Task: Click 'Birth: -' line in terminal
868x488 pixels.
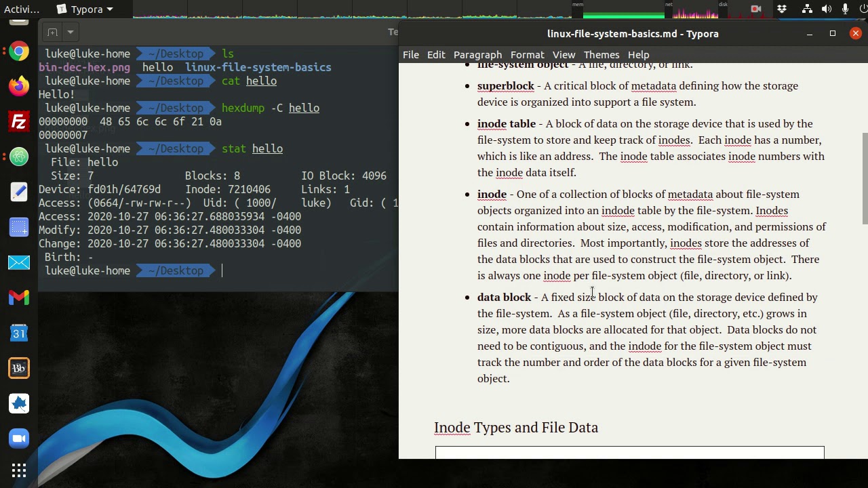Action: [68, 257]
